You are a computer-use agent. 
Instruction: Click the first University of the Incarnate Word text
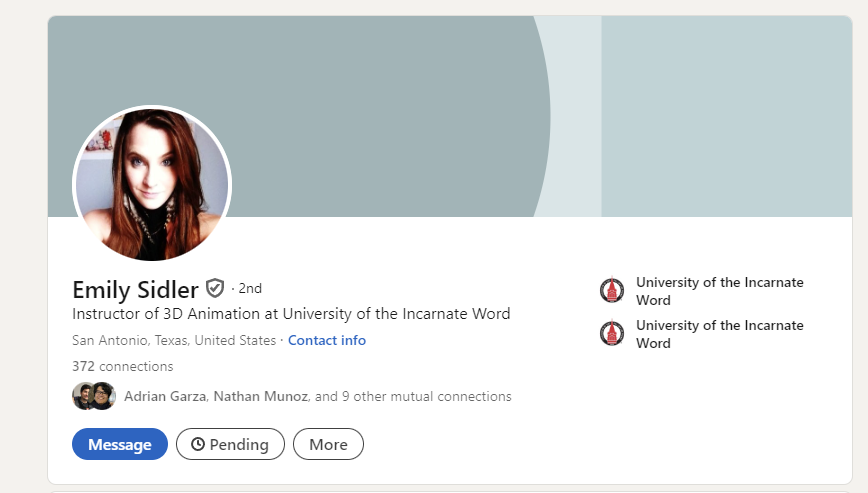pos(720,291)
